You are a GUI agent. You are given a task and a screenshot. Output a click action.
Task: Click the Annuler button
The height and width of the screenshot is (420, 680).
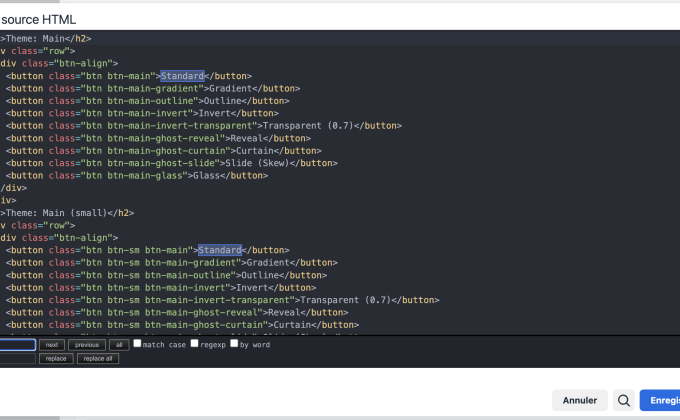(579, 400)
